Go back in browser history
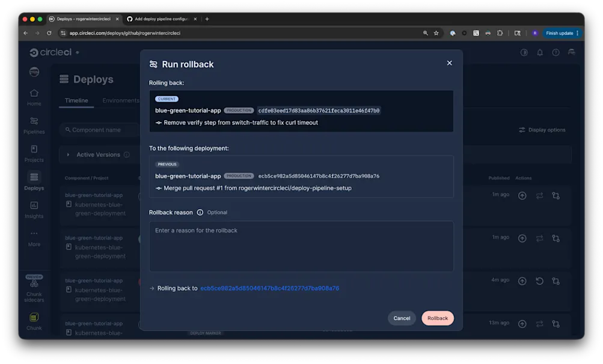The image size is (603, 364). coord(25,33)
